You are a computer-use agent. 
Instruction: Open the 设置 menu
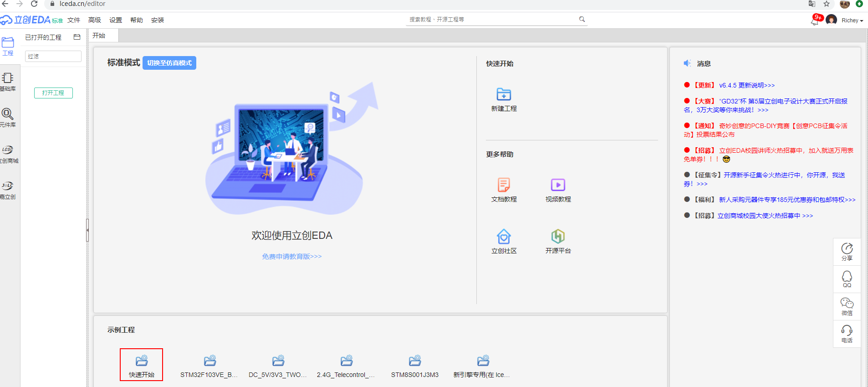(x=116, y=20)
